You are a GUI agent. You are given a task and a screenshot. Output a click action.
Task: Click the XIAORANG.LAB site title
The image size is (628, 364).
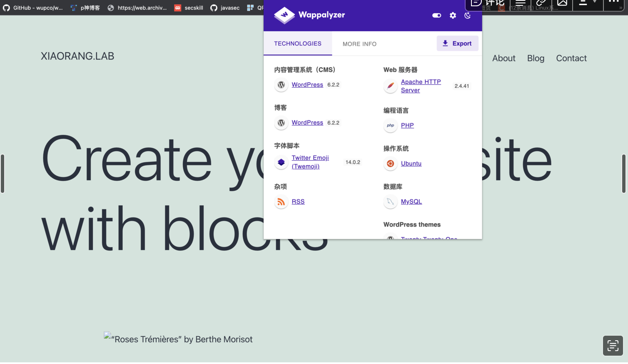pyautogui.click(x=77, y=56)
